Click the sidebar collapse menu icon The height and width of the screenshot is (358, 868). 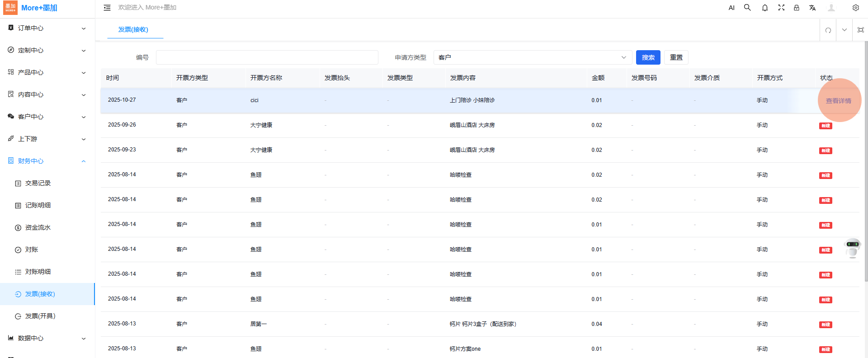(107, 8)
